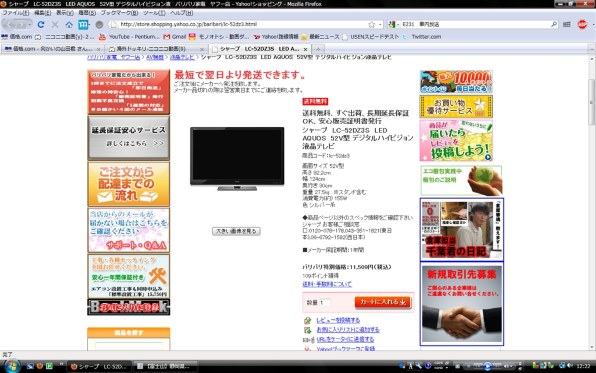Click URLをケータイに送信する link
596x373 pixels.
[345, 339]
